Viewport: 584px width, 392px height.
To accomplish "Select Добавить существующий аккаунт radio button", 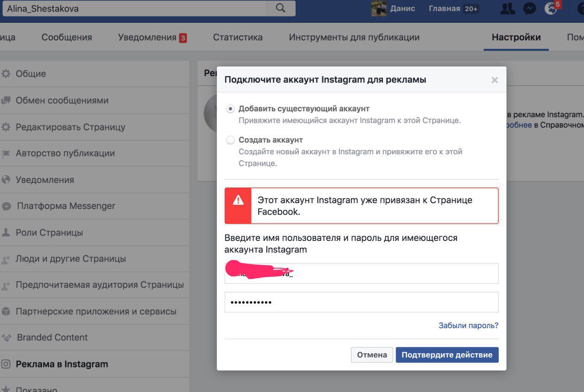I will (x=230, y=109).
